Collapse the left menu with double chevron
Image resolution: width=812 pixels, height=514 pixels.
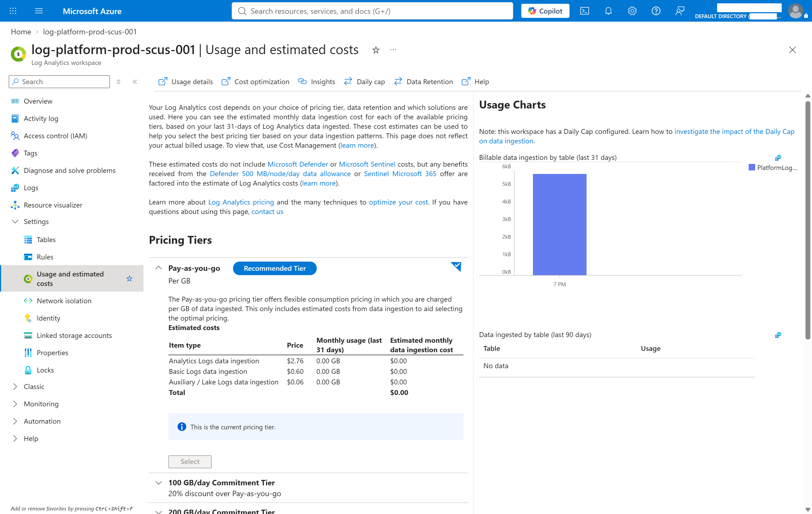[135, 82]
